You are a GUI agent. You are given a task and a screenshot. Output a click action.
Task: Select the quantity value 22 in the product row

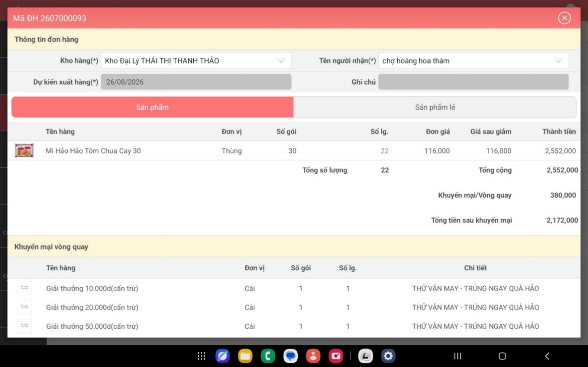[x=384, y=151]
